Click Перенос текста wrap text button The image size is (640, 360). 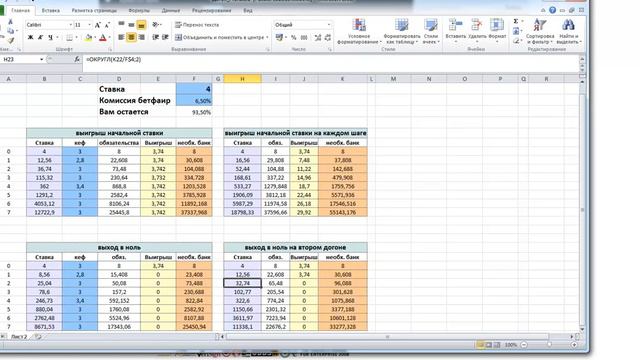coord(197,25)
